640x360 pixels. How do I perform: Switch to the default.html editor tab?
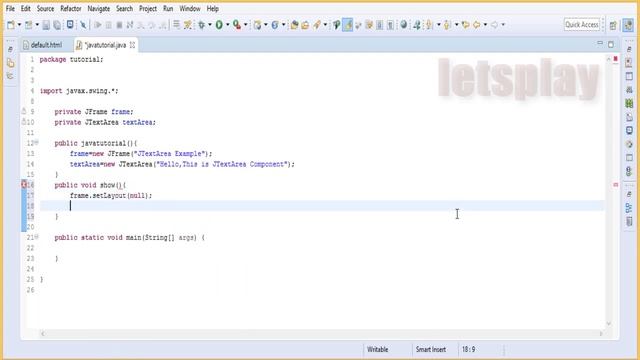43,45
